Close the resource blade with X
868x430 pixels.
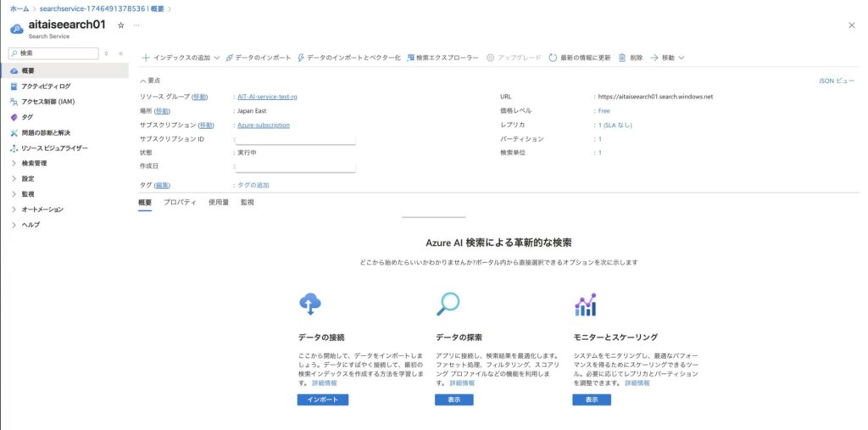851,25
